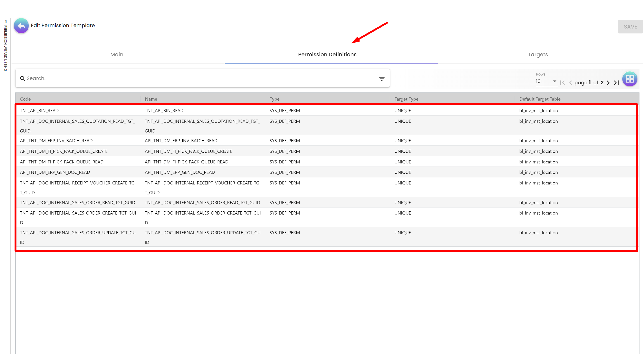This screenshot has width=644, height=354.
Task: Sort by the Code column header
Action: coord(26,99)
